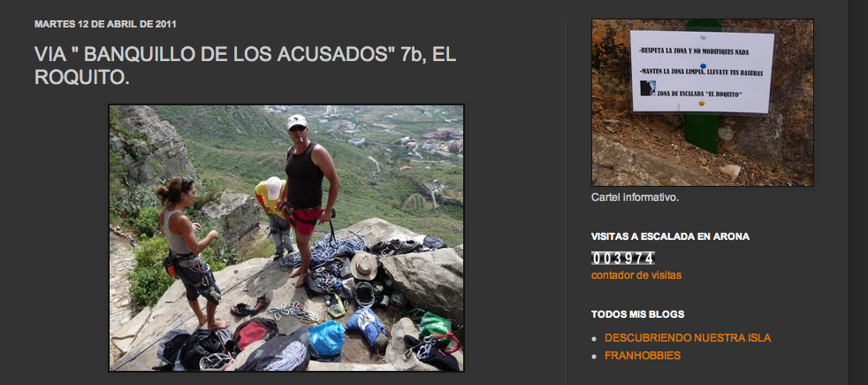The width and height of the screenshot is (868, 385).
Task: Open the FRANHOBBIES blog link
Action: click(642, 356)
